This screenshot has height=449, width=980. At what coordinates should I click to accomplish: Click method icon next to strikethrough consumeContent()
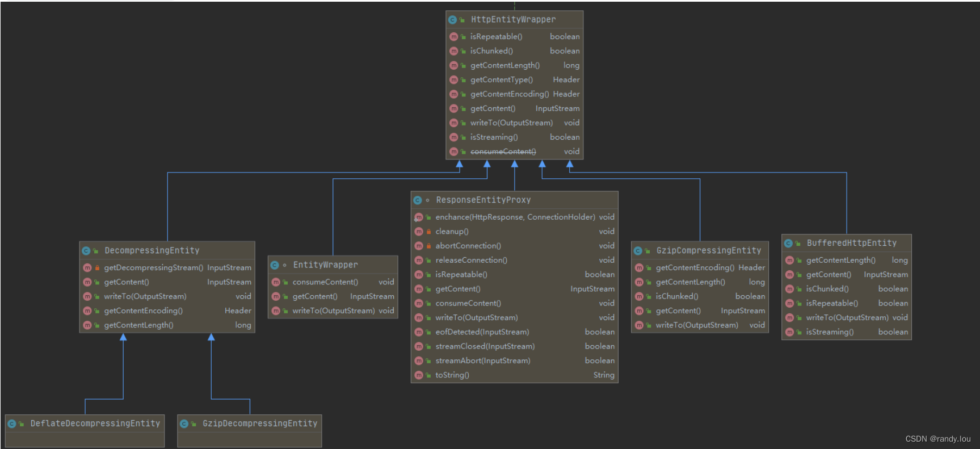click(x=453, y=152)
